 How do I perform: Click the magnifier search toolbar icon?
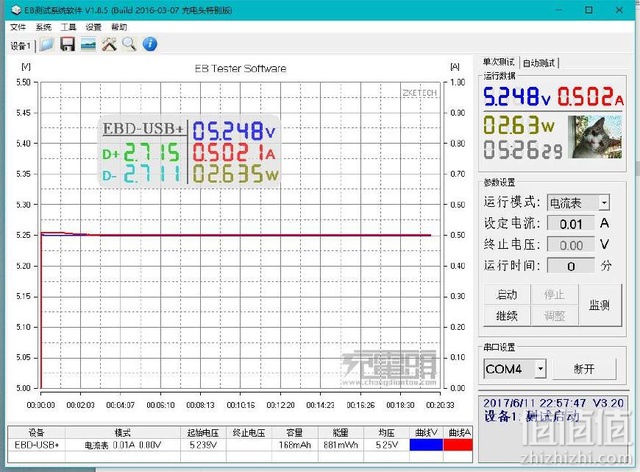click(x=129, y=44)
